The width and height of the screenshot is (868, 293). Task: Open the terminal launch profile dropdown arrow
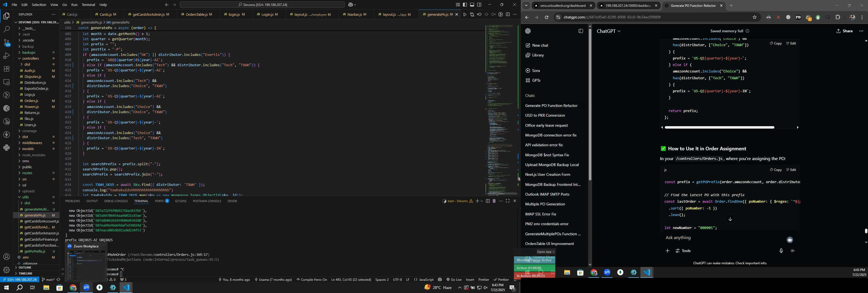482,201
